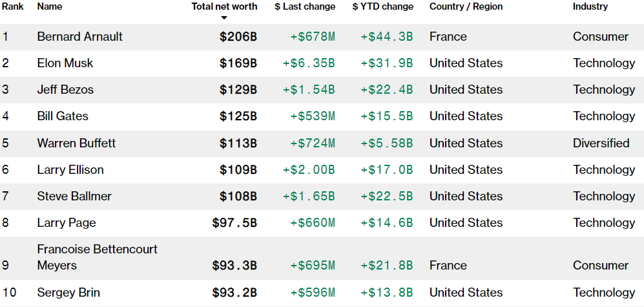Select Steve Ballmer row name
The height and width of the screenshot is (307, 644).
[x=74, y=196]
